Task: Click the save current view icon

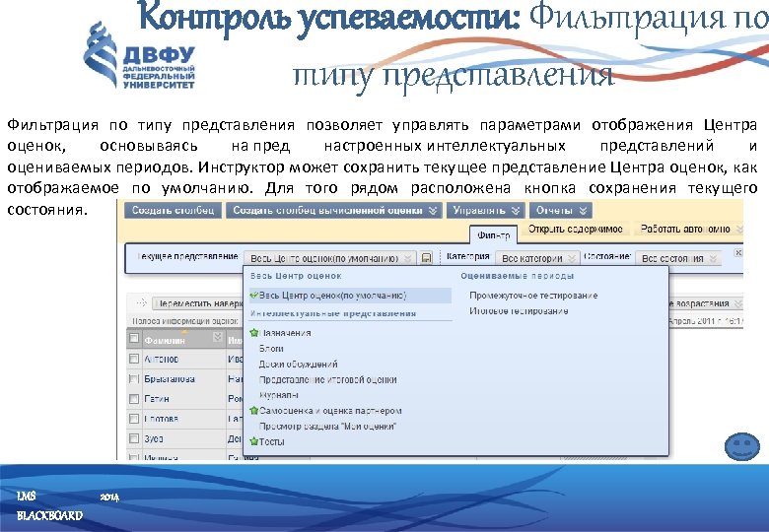Action: (x=426, y=258)
